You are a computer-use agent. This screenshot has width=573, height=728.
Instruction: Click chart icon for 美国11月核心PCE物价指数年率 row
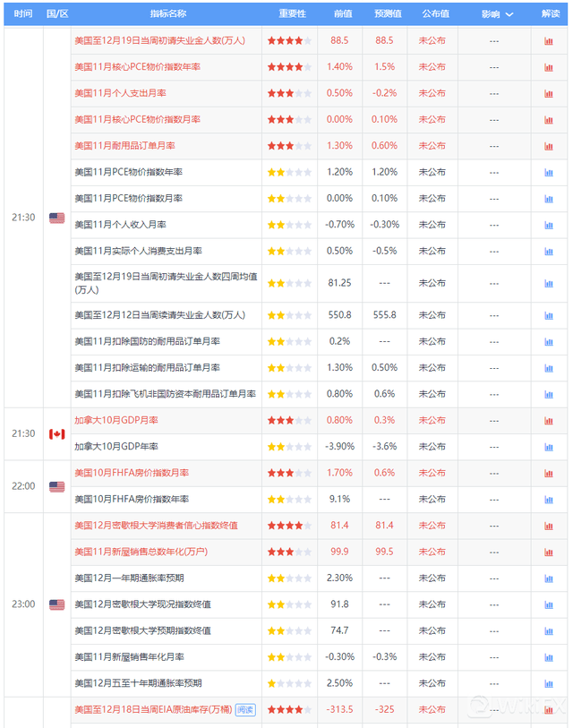pyautogui.click(x=548, y=67)
